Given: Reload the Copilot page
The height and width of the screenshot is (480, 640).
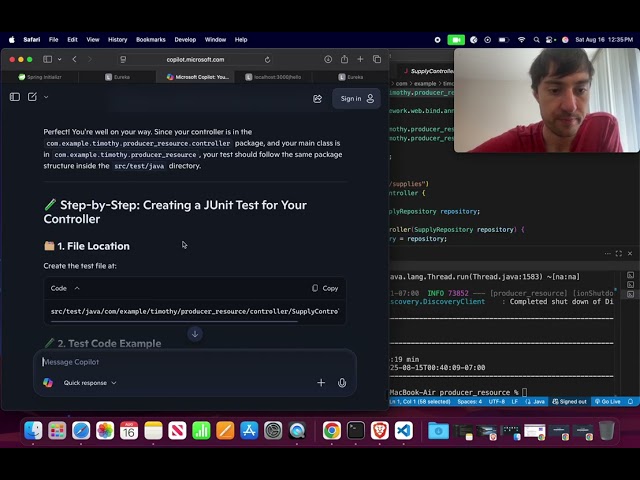Looking at the screenshot, I should tap(267, 60).
